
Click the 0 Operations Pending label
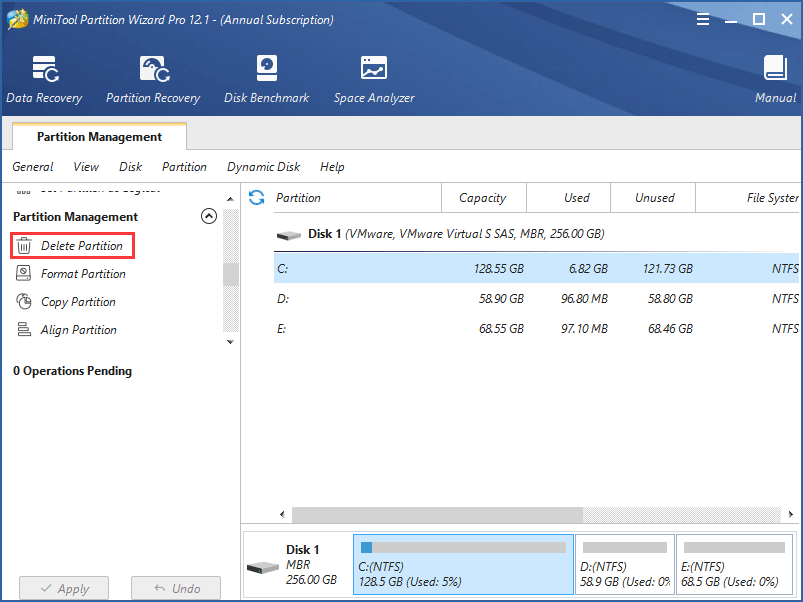(72, 371)
